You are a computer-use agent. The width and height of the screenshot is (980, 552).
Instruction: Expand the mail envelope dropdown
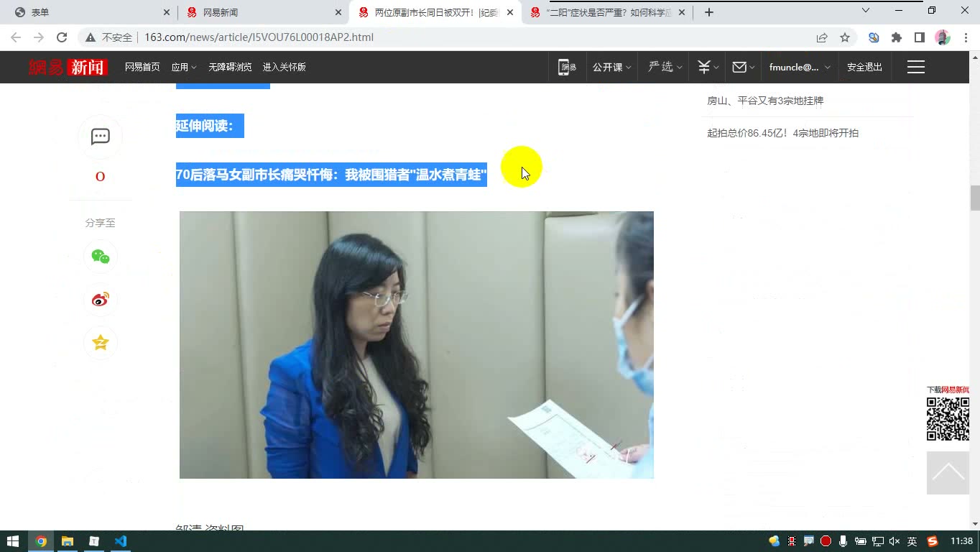[x=743, y=67]
